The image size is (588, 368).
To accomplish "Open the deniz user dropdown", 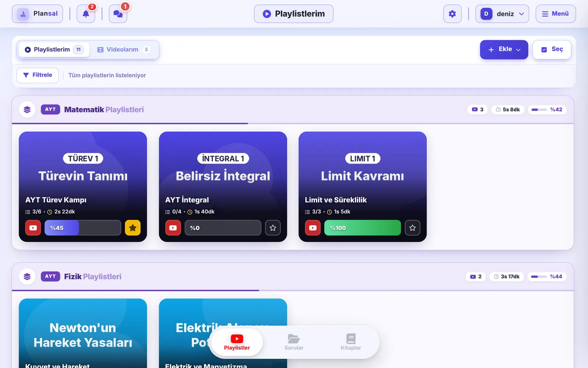I will click(x=502, y=14).
